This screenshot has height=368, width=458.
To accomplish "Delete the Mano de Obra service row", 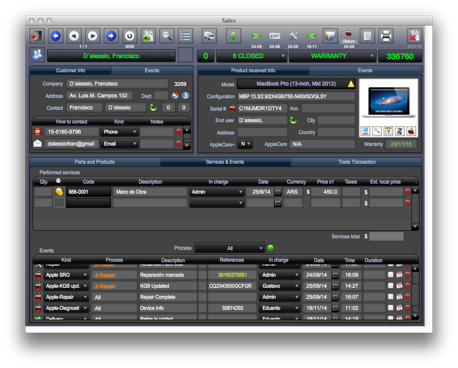I will [x=407, y=192].
